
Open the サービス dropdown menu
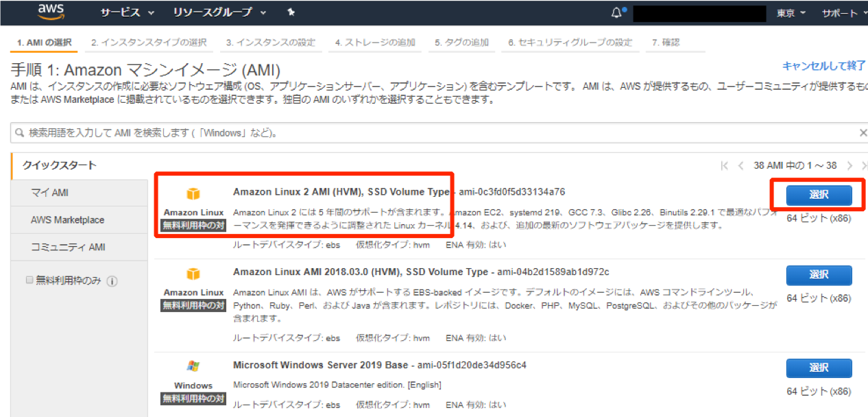pyautogui.click(x=127, y=12)
